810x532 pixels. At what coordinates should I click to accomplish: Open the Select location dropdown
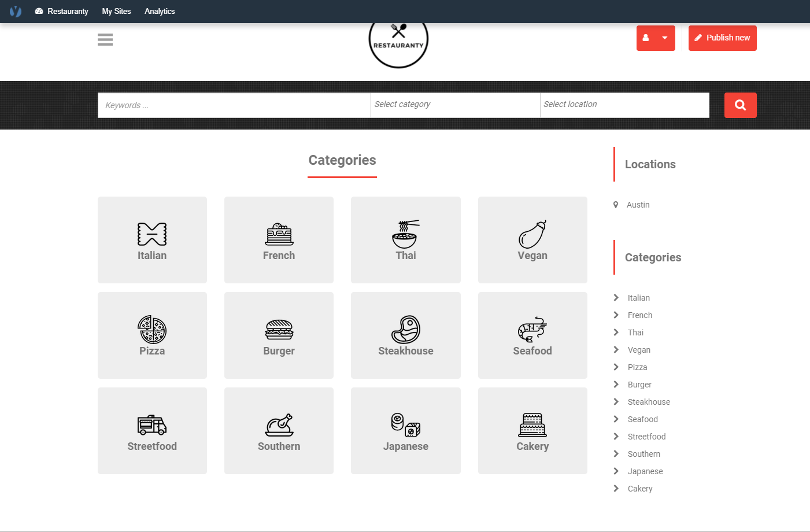coord(624,105)
